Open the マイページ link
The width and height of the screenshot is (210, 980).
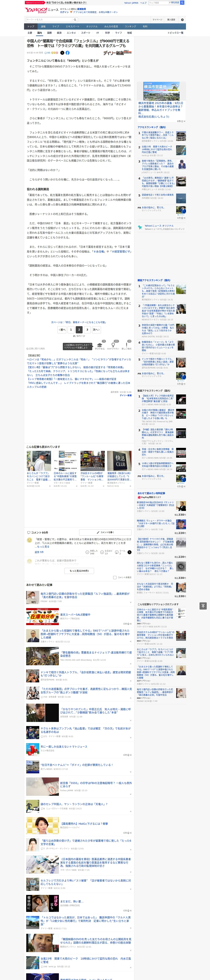[157, 20]
